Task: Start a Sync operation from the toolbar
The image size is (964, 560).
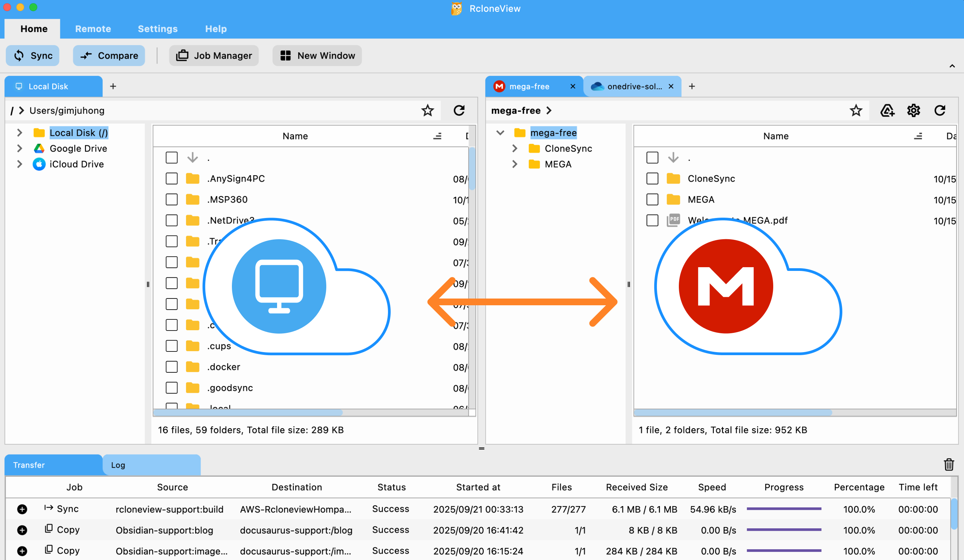Action: [32, 56]
